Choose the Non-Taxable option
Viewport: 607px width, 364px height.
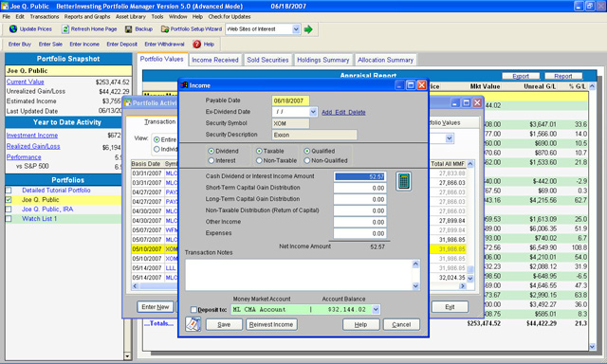259,160
